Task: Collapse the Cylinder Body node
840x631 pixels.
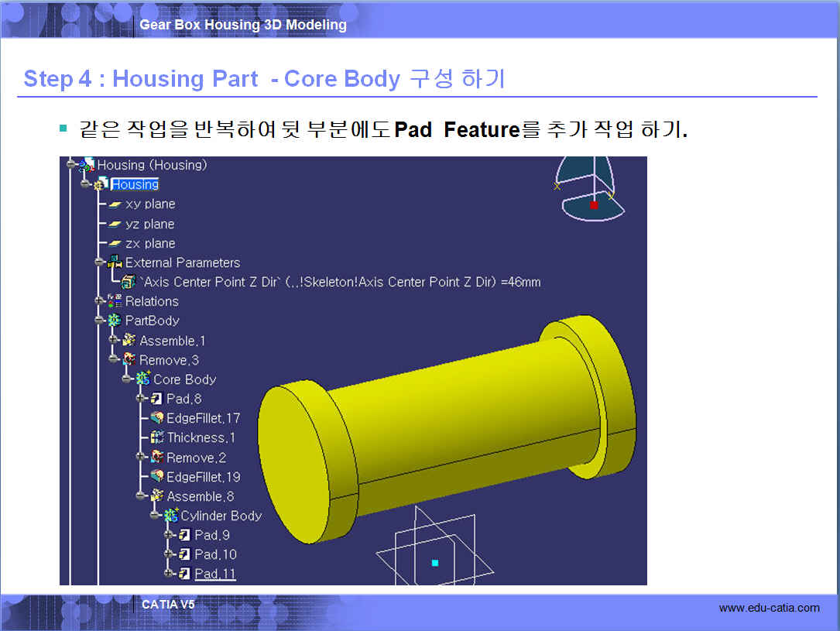Action: pyautogui.click(x=156, y=516)
